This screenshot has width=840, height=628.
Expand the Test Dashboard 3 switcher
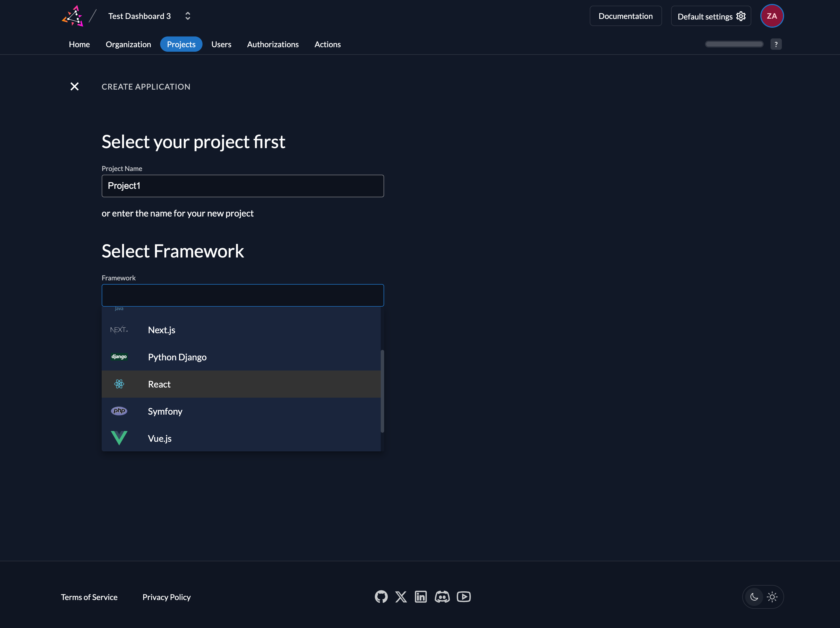pos(188,16)
